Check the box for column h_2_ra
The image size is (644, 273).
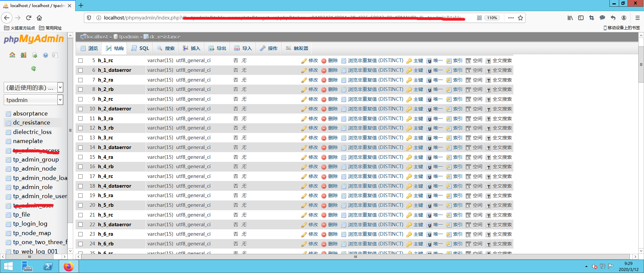(x=81, y=80)
